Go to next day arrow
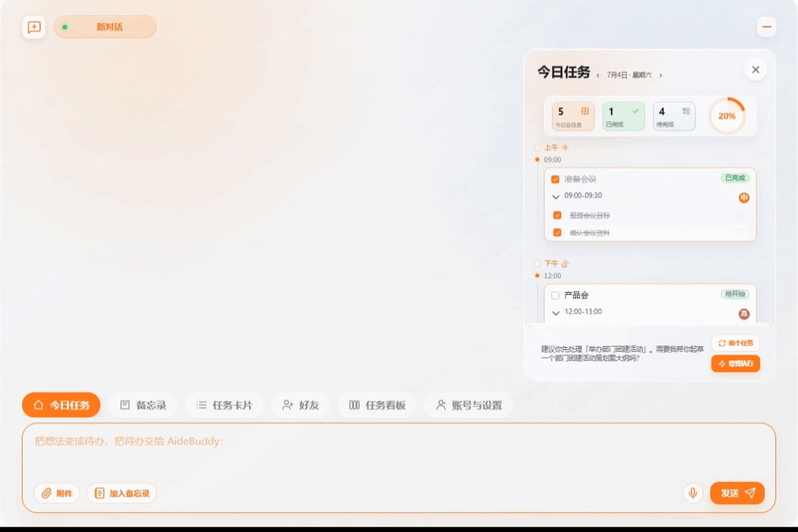This screenshot has height=532, width=798. point(660,76)
